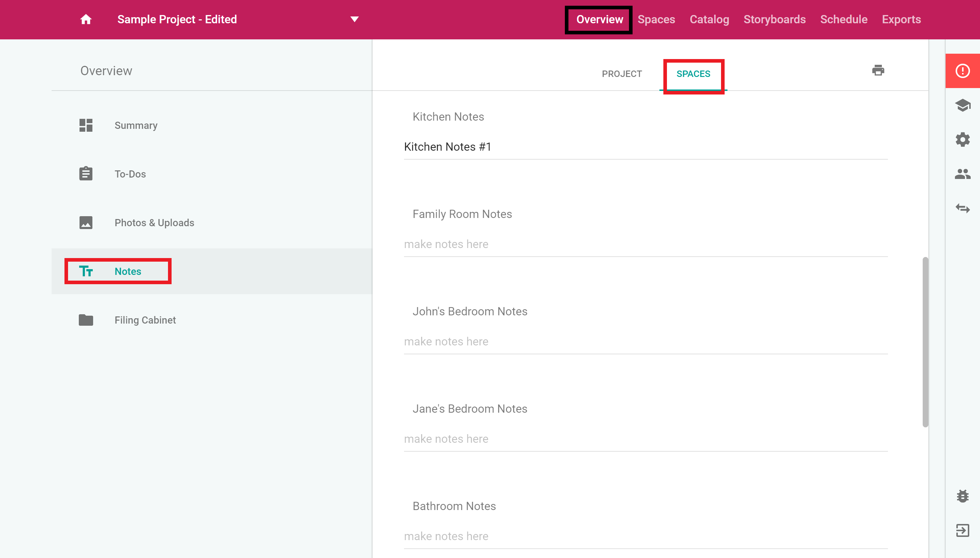
Task: Click the bug report icon
Action: click(x=962, y=496)
